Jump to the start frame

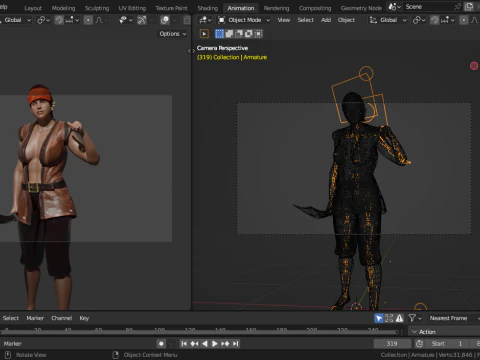pyautogui.click(x=184, y=343)
